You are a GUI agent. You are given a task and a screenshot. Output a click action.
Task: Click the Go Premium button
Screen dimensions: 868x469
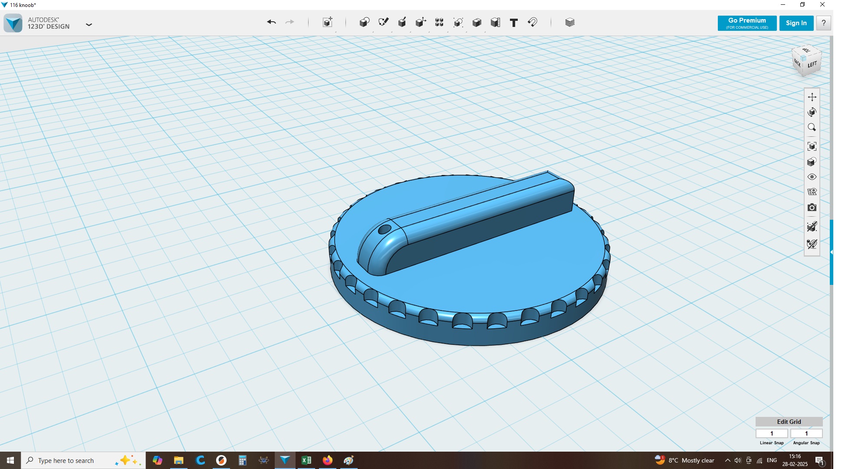(747, 23)
